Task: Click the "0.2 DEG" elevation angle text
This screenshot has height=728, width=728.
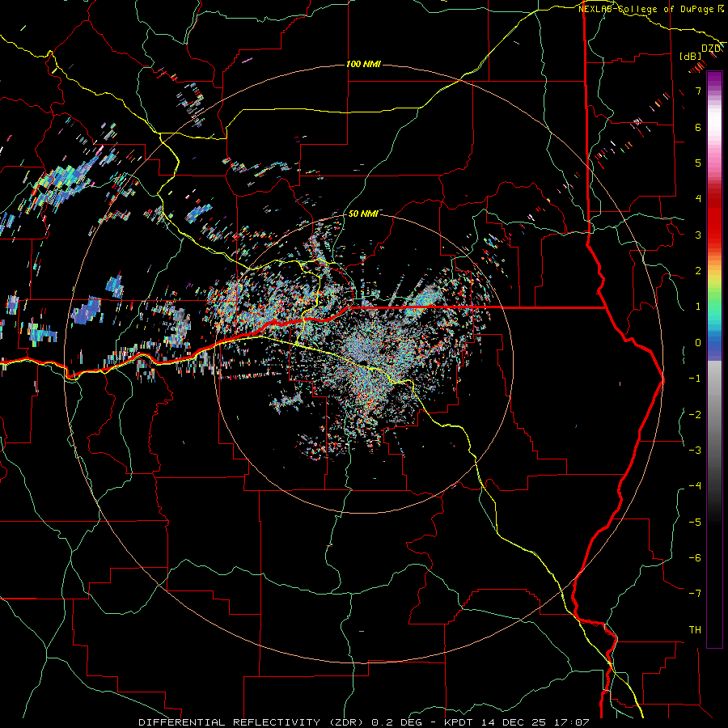Action: (x=397, y=722)
